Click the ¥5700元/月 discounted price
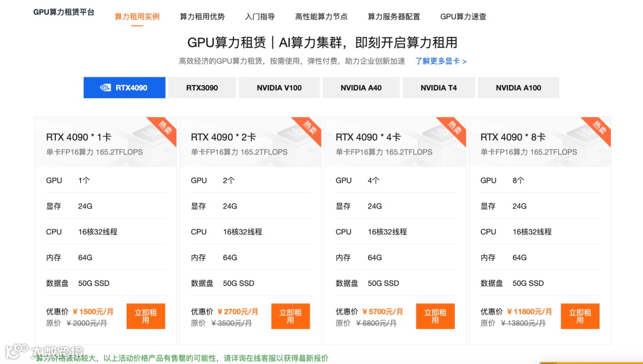This screenshot has width=643, height=364. tap(383, 312)
